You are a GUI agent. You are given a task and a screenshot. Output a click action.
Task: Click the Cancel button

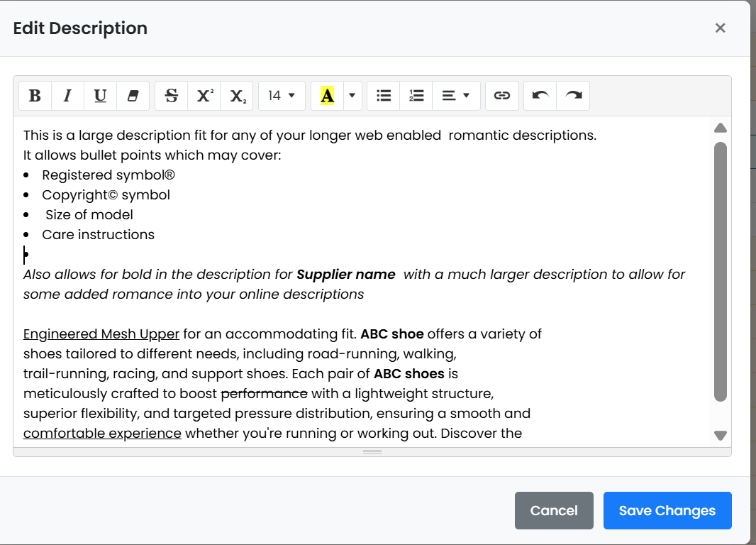coord(554,510)
